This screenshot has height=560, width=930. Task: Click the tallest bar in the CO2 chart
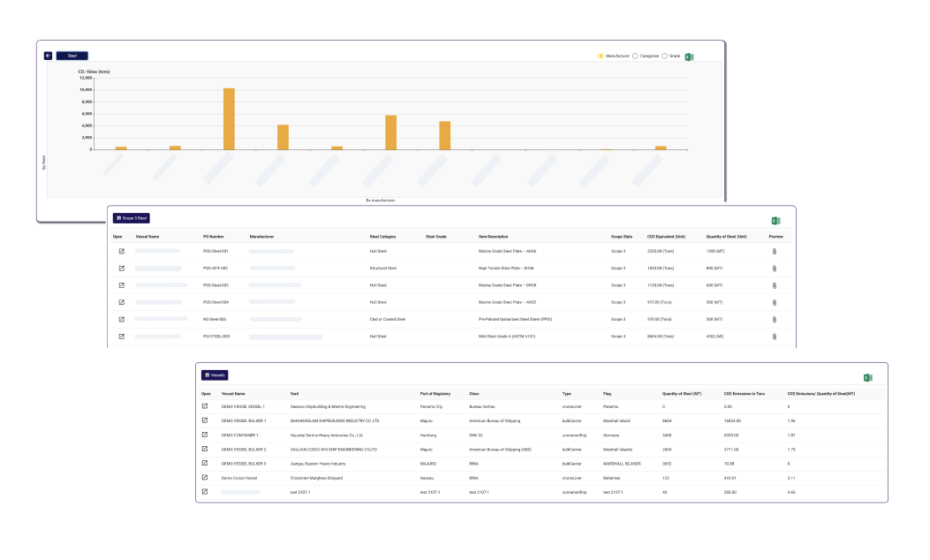229,118
